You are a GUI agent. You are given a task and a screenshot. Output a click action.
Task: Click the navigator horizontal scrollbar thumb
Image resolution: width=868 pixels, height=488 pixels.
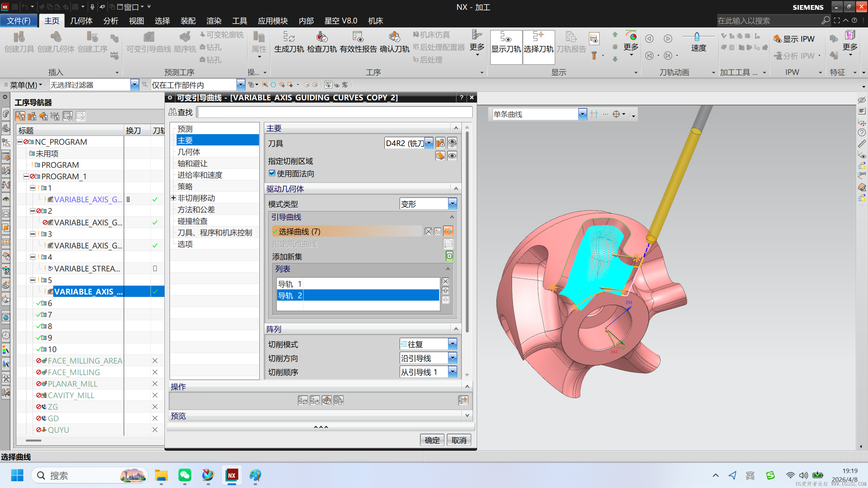tap(34, 441)
